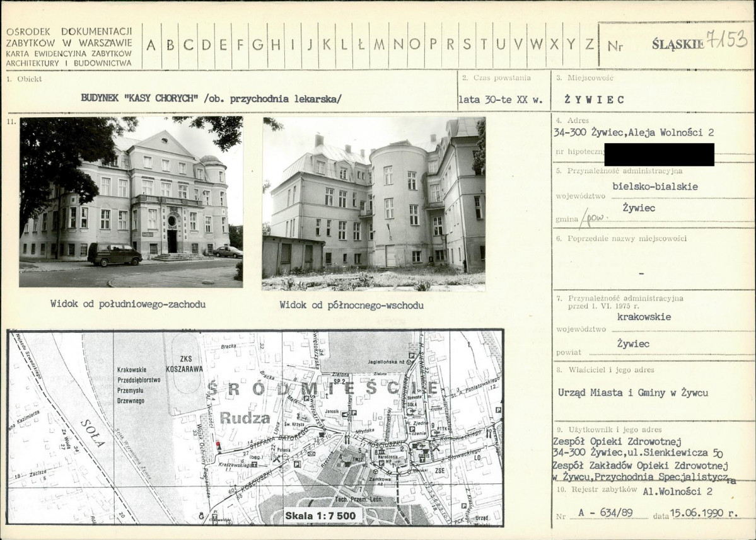This screenshot has width=756, height=540.
Task: Click the letter A index box
Action: click(x=152, y=45)
